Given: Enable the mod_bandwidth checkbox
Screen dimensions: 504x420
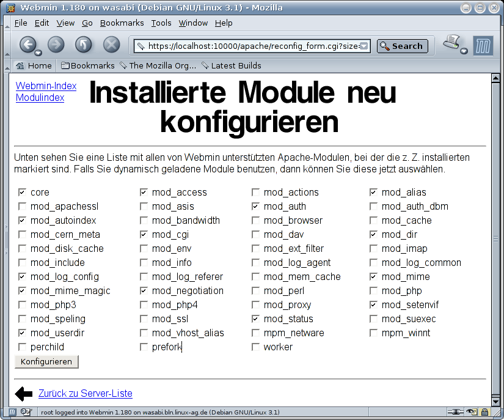Looking at the screenshot, I should (x=144, y=220).
